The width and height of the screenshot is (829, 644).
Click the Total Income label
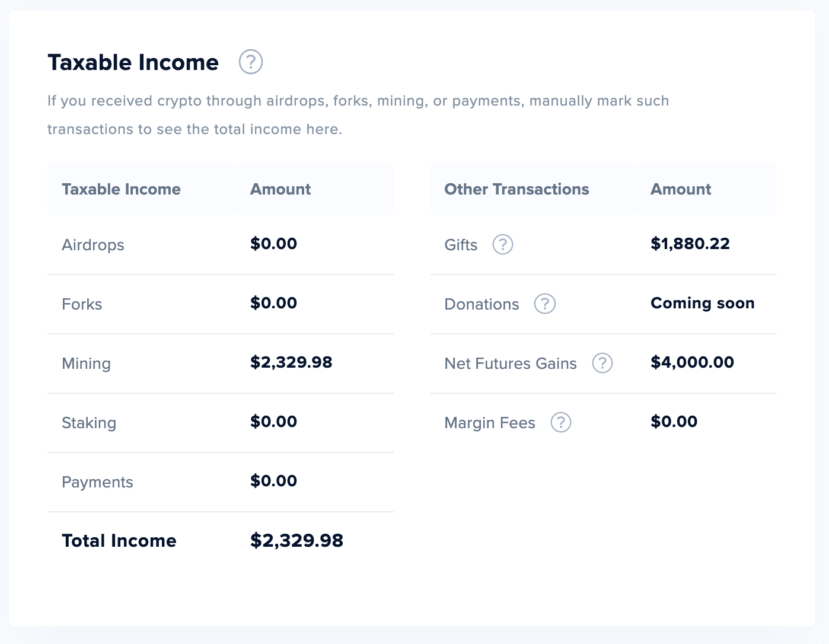(119, 541)
